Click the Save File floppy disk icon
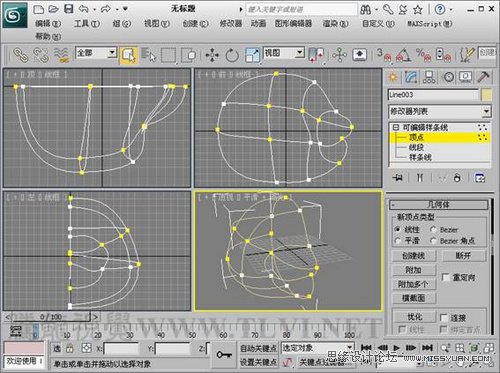500x373 pixels. click(69, 9)
